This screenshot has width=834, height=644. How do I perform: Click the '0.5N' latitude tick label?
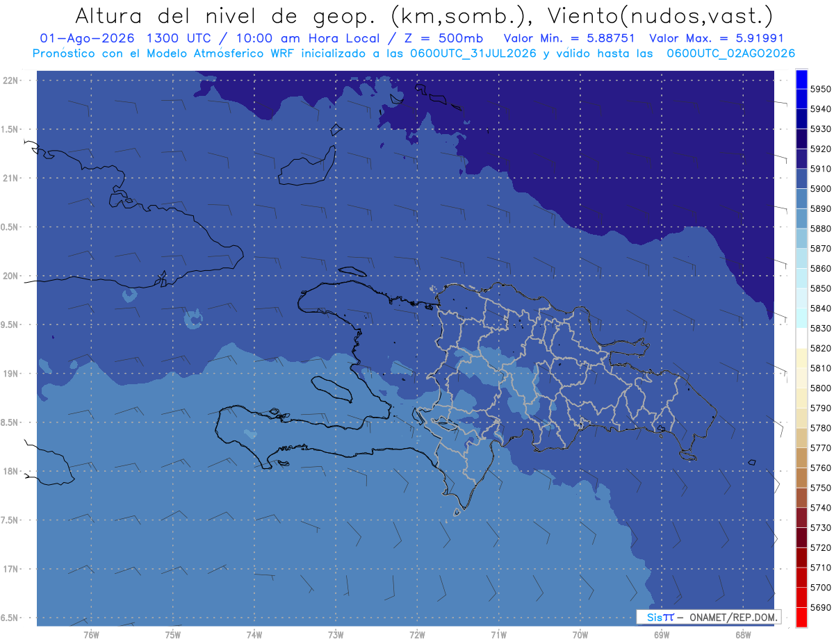[x=10, y=227]
